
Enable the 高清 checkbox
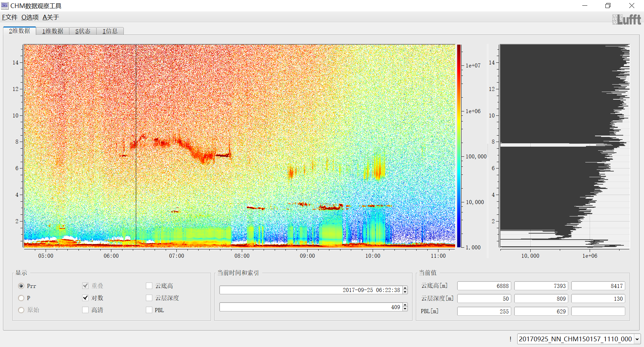pyautogui.click(x=86, y=310)
